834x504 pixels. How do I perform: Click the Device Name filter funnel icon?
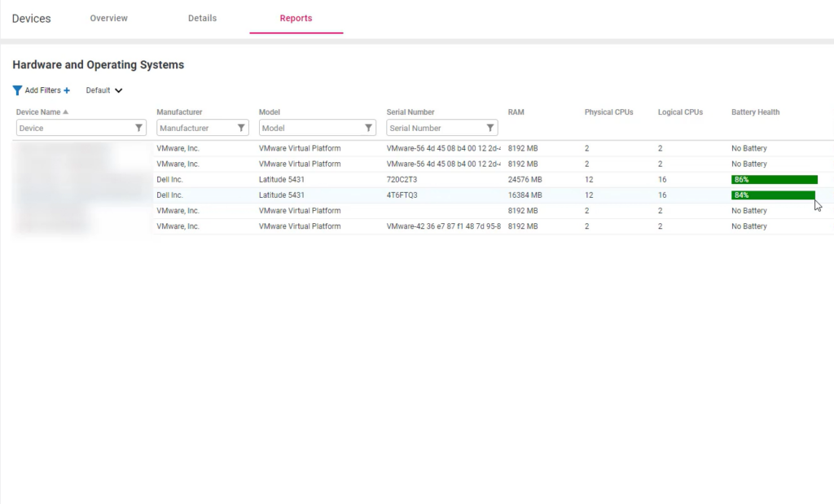click(x=138, y=128)
